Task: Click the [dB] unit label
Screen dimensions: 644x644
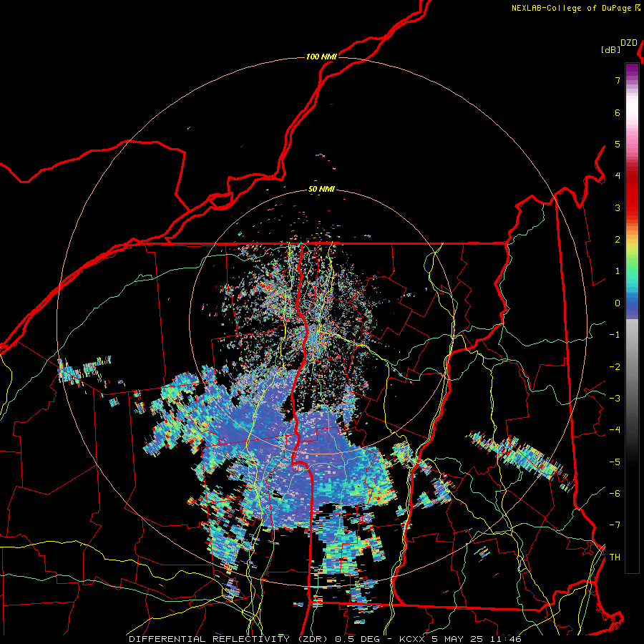Action: (610, 49)
